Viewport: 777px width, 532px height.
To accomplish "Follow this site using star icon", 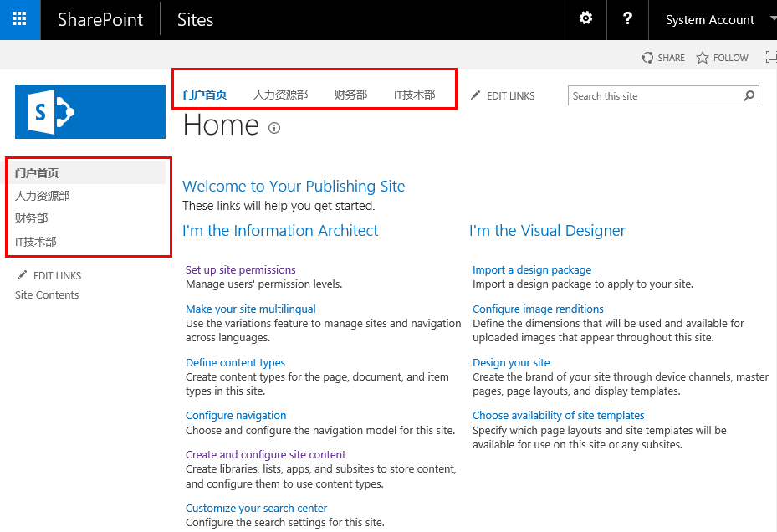I will coord(703,58).
